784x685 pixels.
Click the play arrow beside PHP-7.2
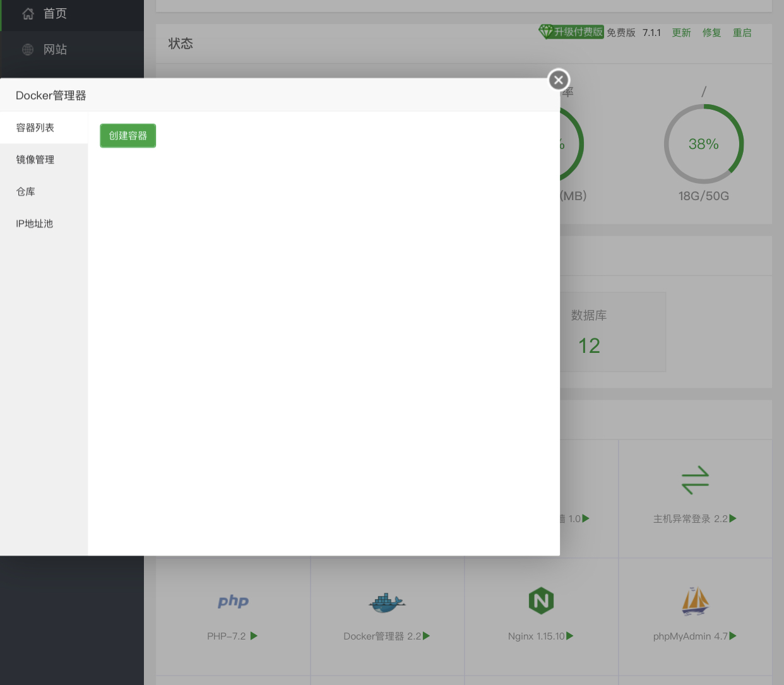[254, 636]
